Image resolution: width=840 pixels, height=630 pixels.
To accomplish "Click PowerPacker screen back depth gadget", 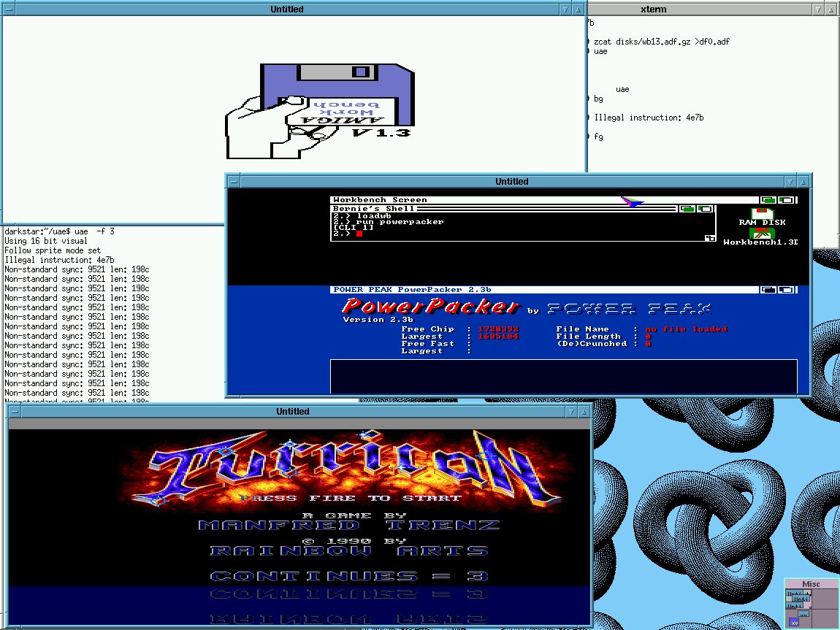I will pyautogui.click(x=768, y=290).
